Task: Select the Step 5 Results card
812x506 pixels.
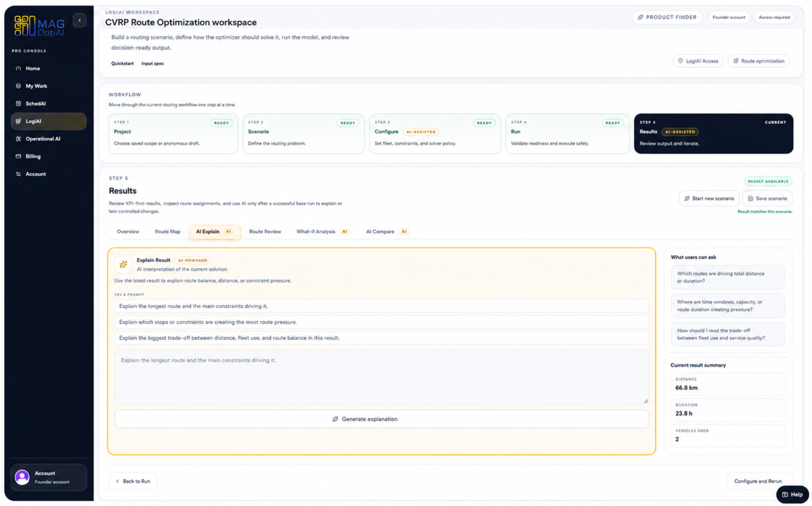Action: click(713, 134)
